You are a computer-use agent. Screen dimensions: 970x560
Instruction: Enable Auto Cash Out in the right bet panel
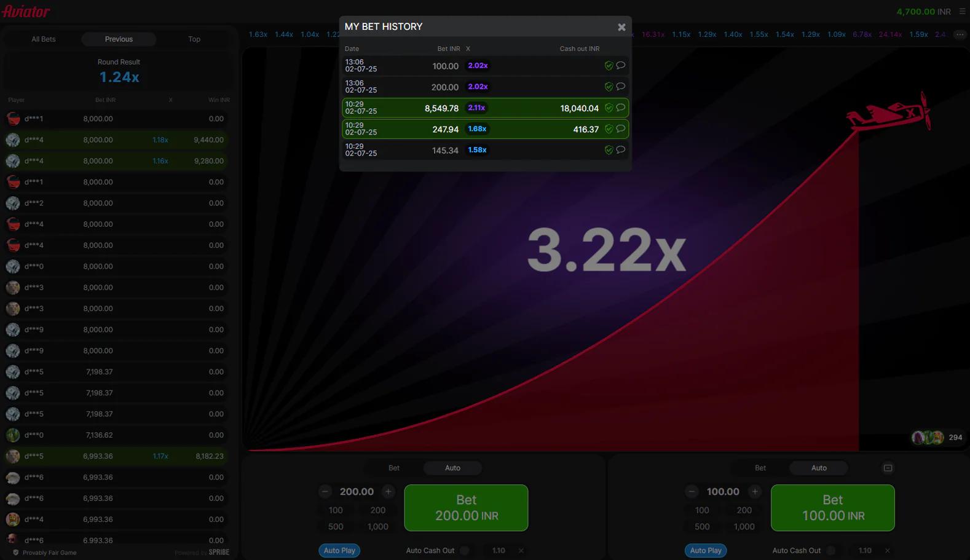point(832,551)
